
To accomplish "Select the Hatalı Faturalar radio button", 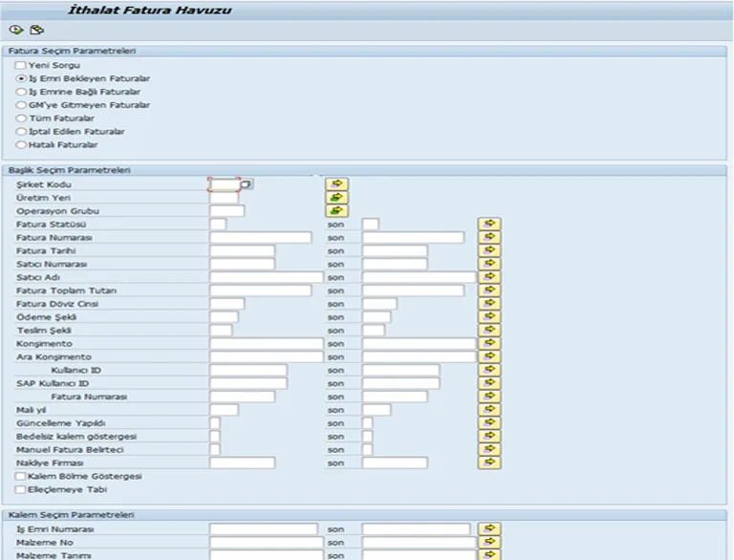I will (x=21, y=144).
